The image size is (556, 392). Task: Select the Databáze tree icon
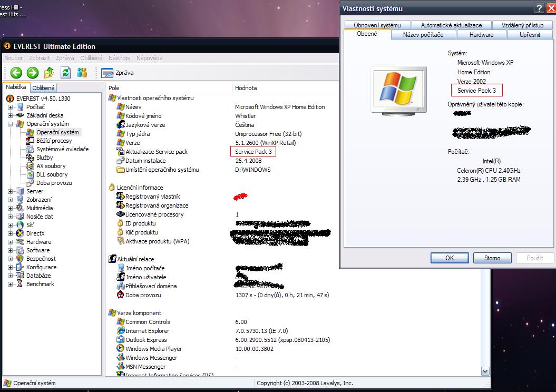pyautogui.click(x=20, y=276)
